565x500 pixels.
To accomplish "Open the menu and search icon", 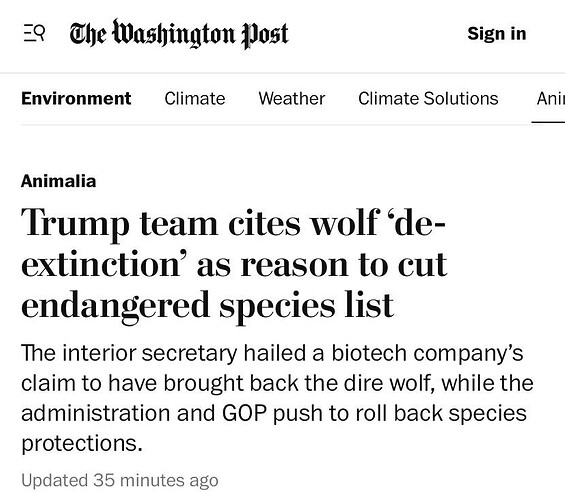I will 34,33.
